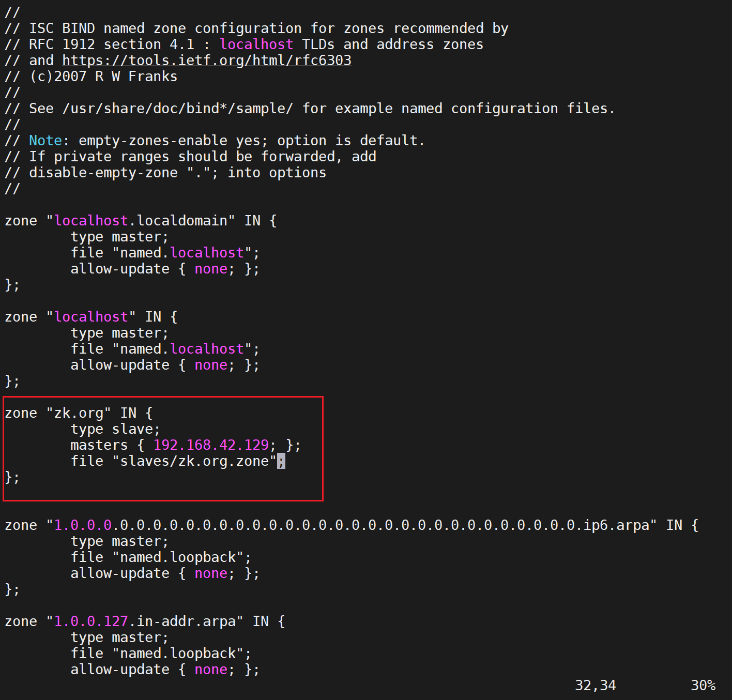
Task: Click "masters" keyword in zk.org zone
Action: [x=99, y=445]
